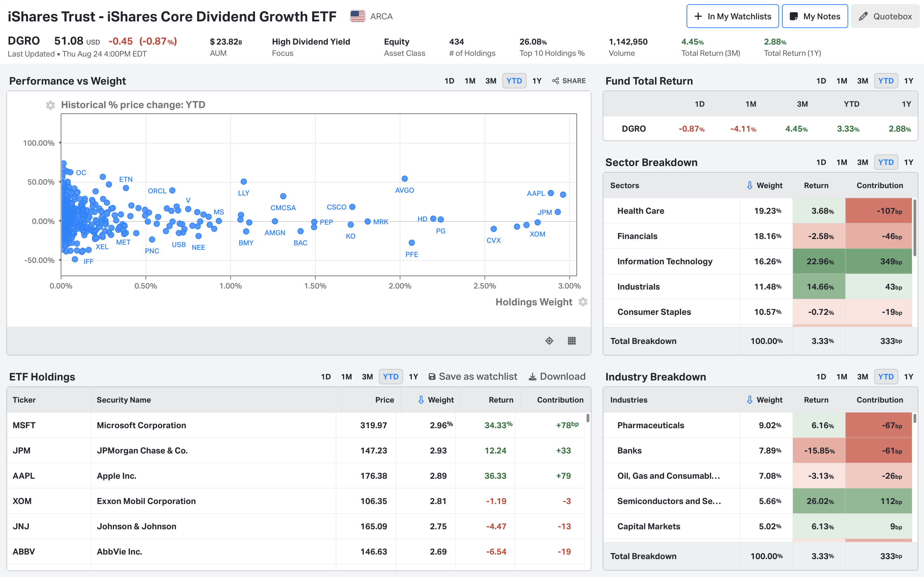Select the Pharmaceuticals industry row
The image size is (924, 577).
(757, 425)
